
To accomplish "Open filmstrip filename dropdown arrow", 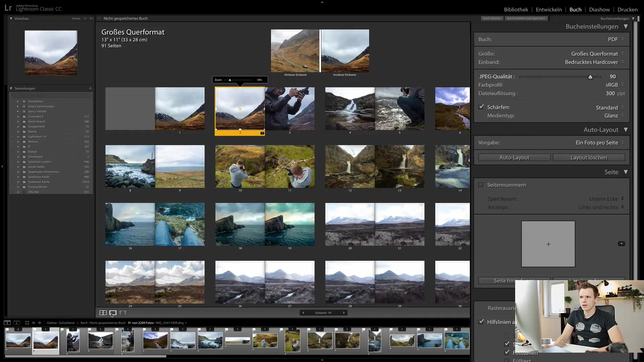I will coord(186,323).
